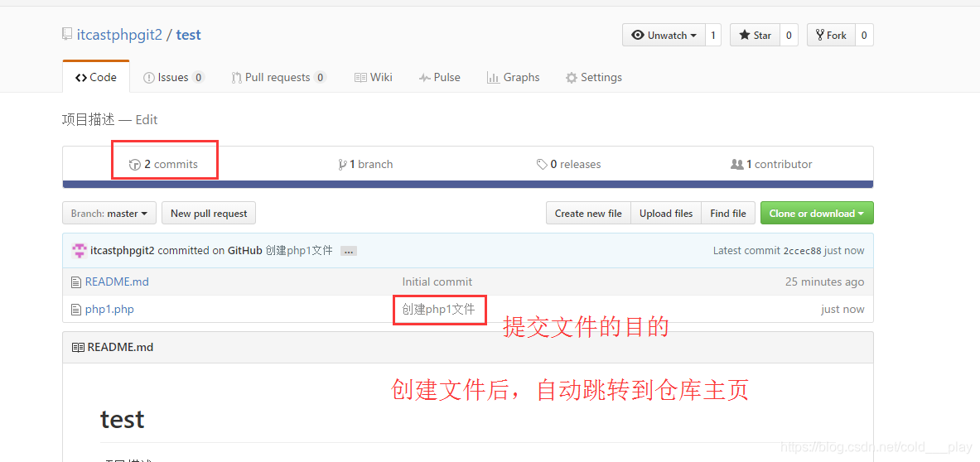The image size is (980, 462).
Task: Click the php1.php file icon
Action: point(76,310)
